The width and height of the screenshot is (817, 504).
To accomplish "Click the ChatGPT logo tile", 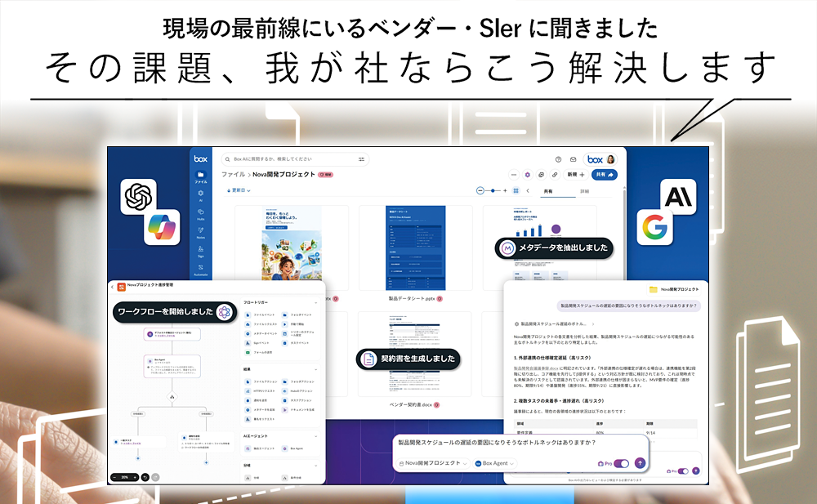I will (x=138, y=197).
